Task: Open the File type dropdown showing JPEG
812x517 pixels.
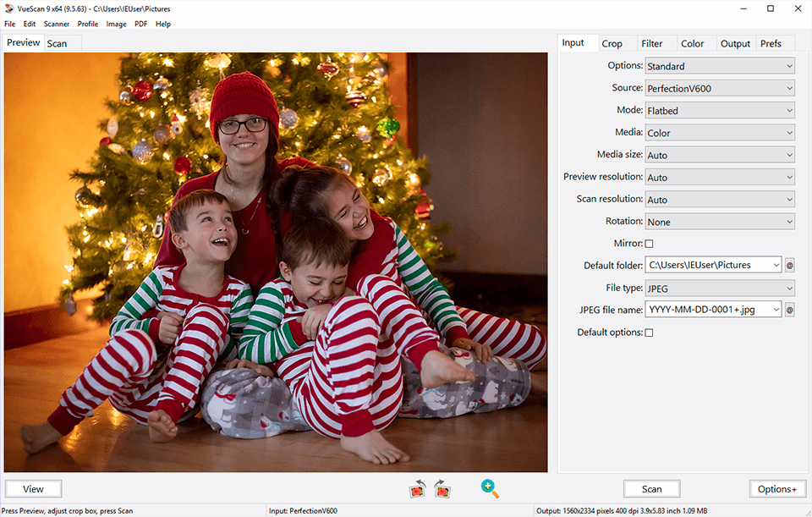Action: coord(720,289)
